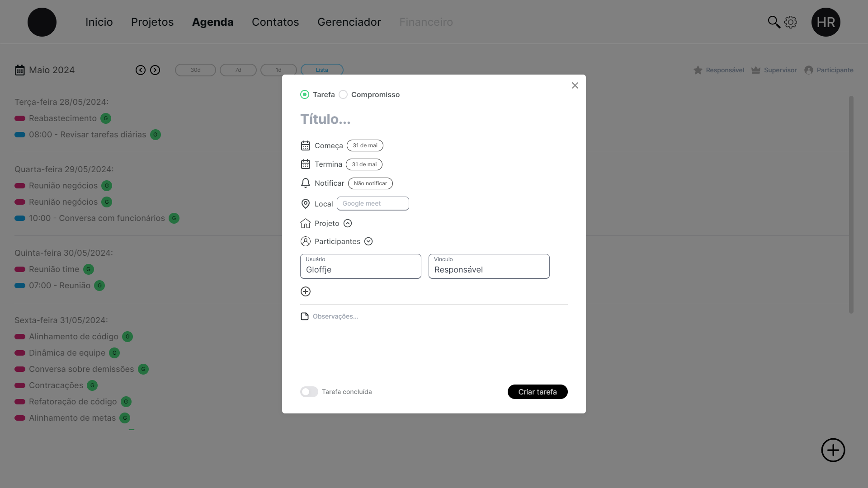This screenshot has width=868, height=488.
Task: Click pink marker of Refatoração de código
Action: tap(20, 402)
